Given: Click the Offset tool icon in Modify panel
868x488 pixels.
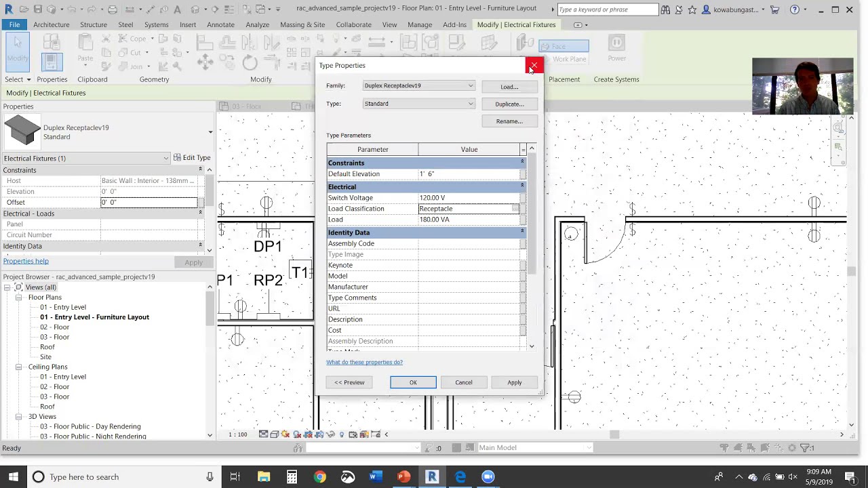Looking at the screenshot, I should tap(227, 43).
